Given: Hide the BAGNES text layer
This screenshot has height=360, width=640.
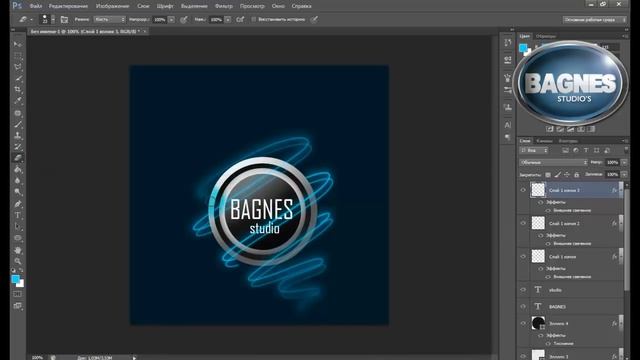Looking at the screenshot, I should pos(523,307).
